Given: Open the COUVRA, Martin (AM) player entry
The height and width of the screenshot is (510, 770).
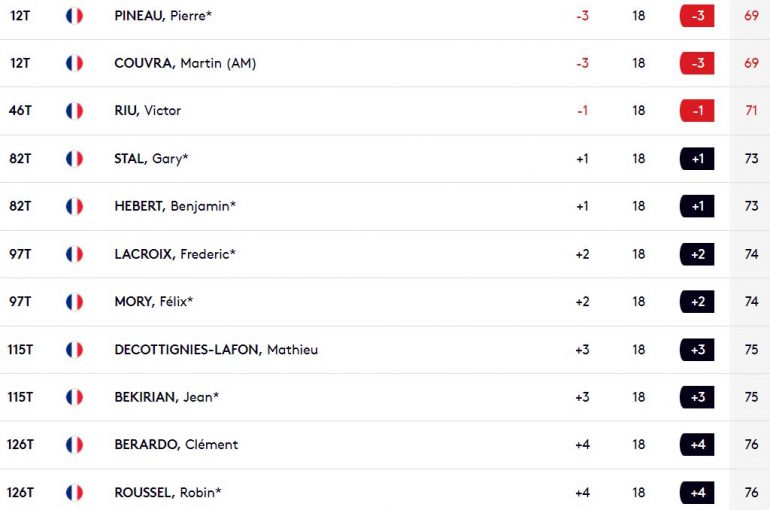Looking at the screenshot, I should (185, 63).
